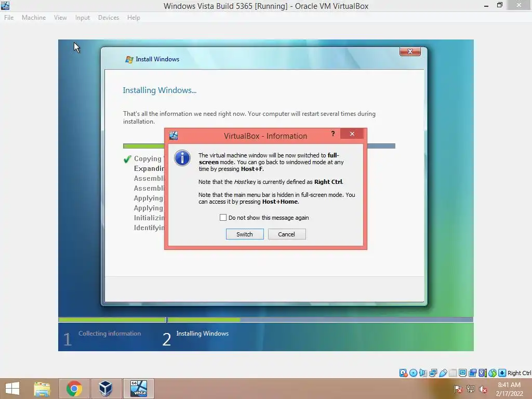Click the network adapters status icon

coord(433,373)
